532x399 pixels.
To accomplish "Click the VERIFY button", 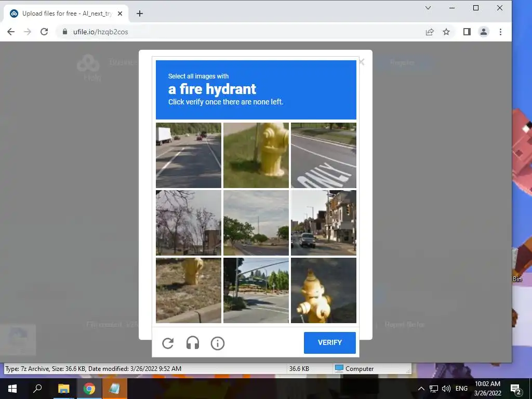I will click(329, 343).
